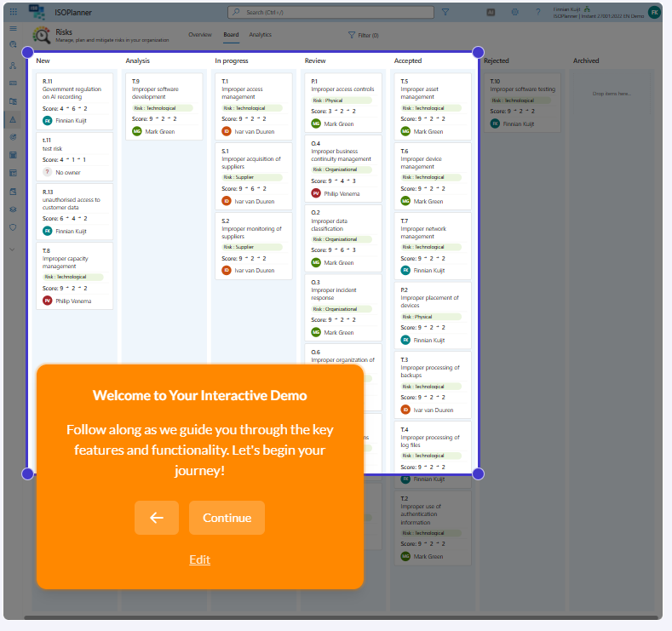The height and width of the screenshot is (631, 672).
Task: Open T.7 Improper network management card
Action: click(x=433, y=246)
